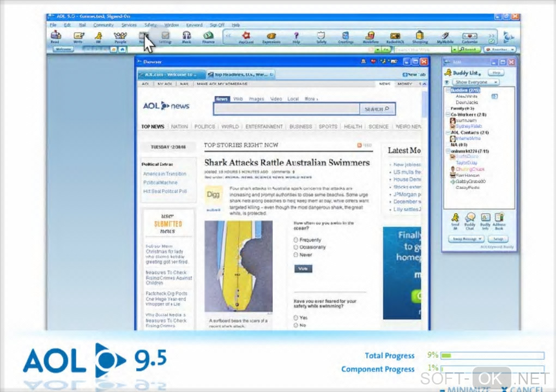Open the Music headphones icon
Viewport: 556px width, 392px height.
click(186, 37)
